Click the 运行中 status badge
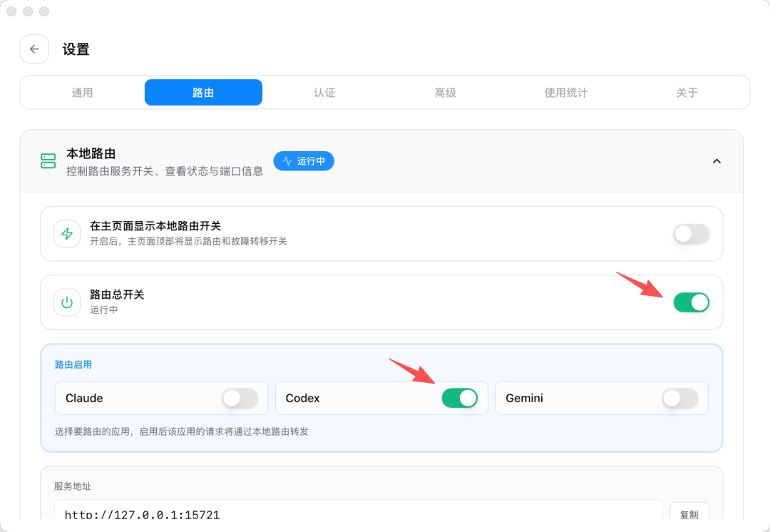 [x=304, y=161]
